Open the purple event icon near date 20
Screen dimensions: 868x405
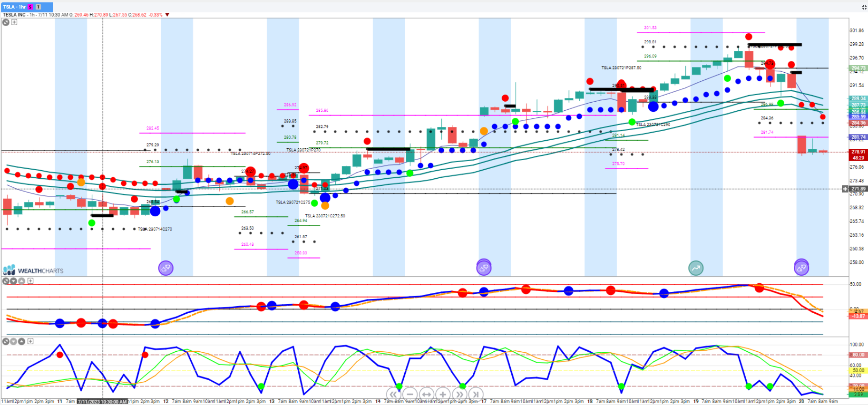(801, 268)
